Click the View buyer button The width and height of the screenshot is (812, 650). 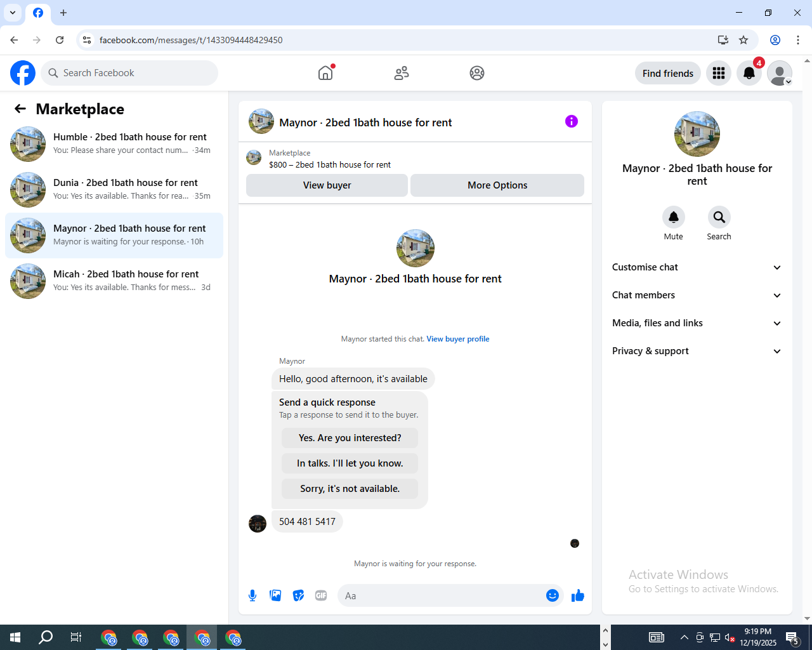point(327,185)
